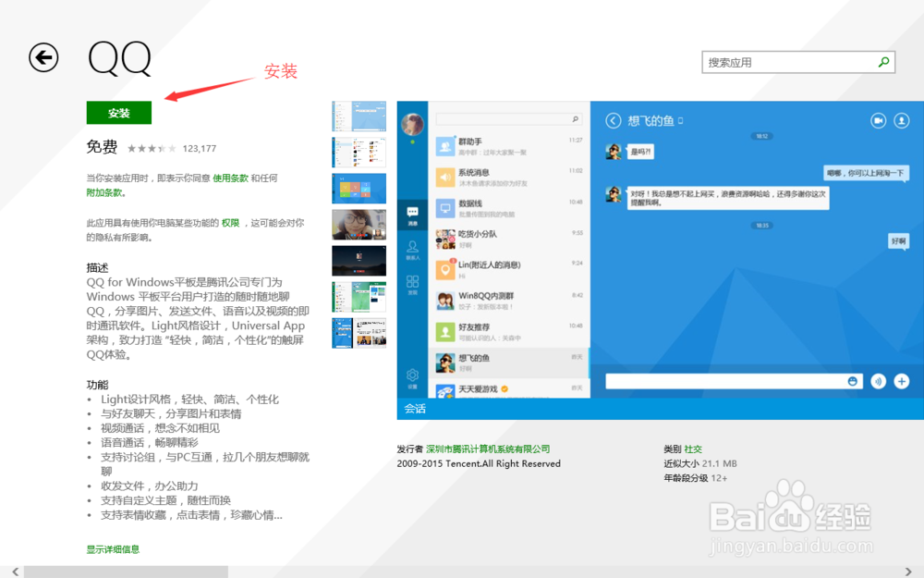The height and width of the screenshot is (578, 924).
Task: Open the 发现 grid icon in the sidebar
Action: (412, 285)
